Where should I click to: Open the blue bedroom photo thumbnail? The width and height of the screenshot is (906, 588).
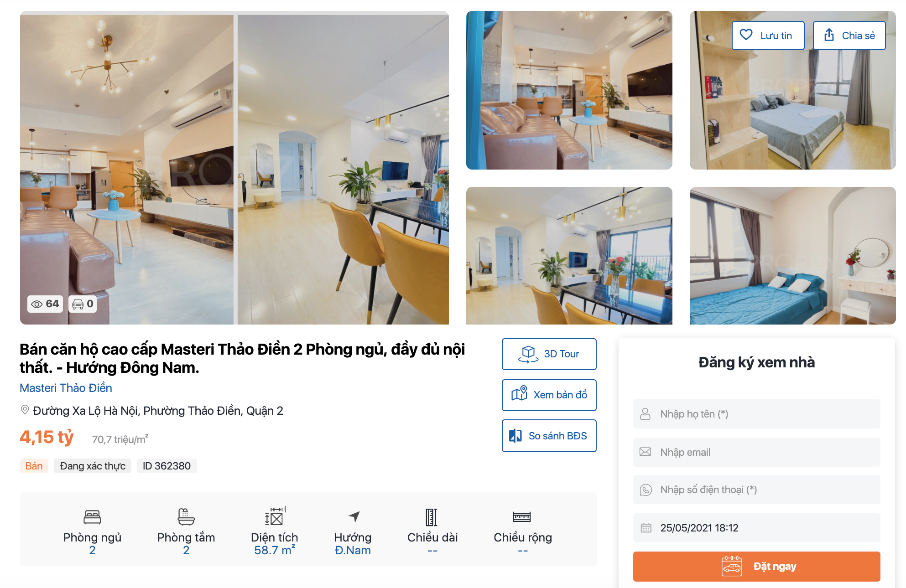pyautogui.click(x=792, y=256)
